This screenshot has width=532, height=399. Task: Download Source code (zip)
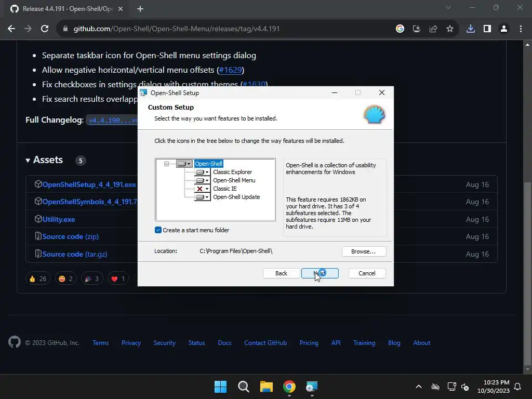[71, 236]
